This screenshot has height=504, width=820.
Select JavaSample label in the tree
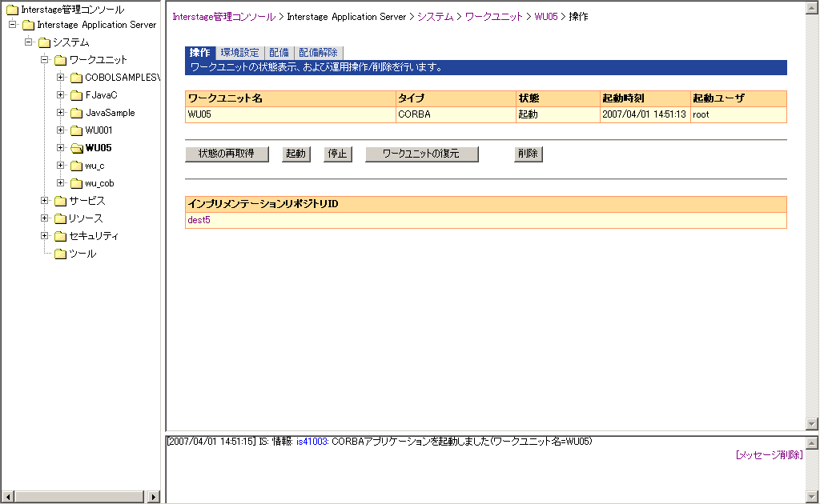[x=111, y=113]
